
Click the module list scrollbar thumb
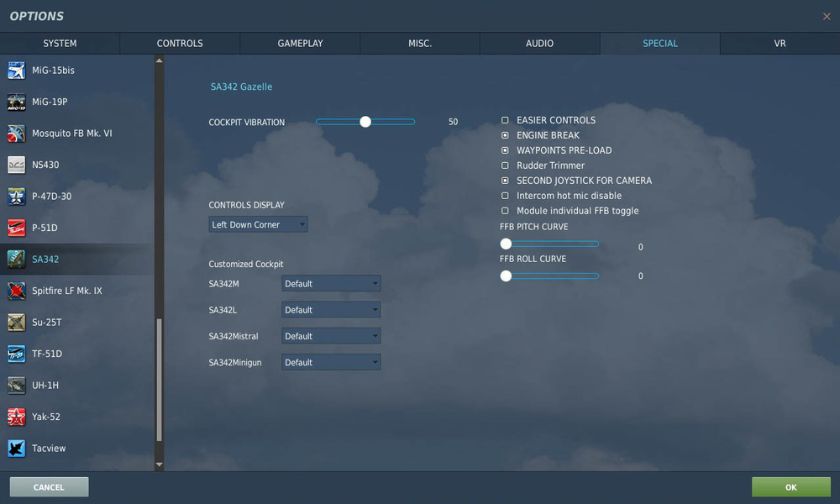[159, 380]
